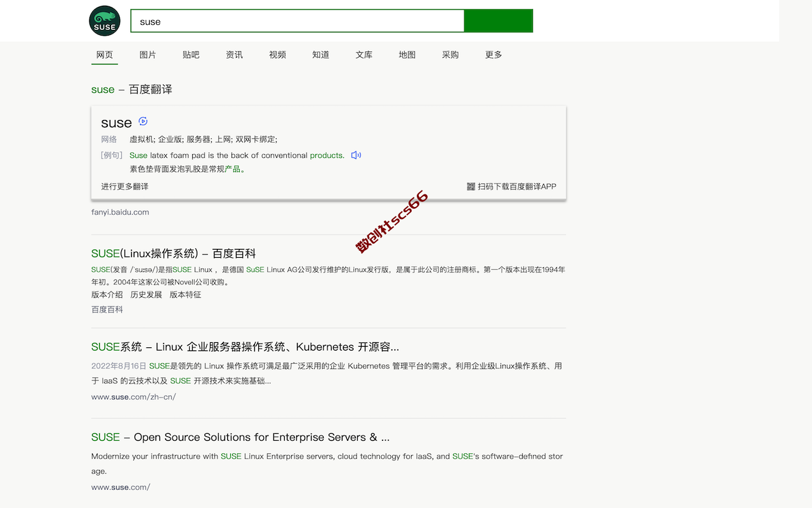The image size is (812, 508).
Task: Click the 版本特征 sublink
Action: (185, 295)
